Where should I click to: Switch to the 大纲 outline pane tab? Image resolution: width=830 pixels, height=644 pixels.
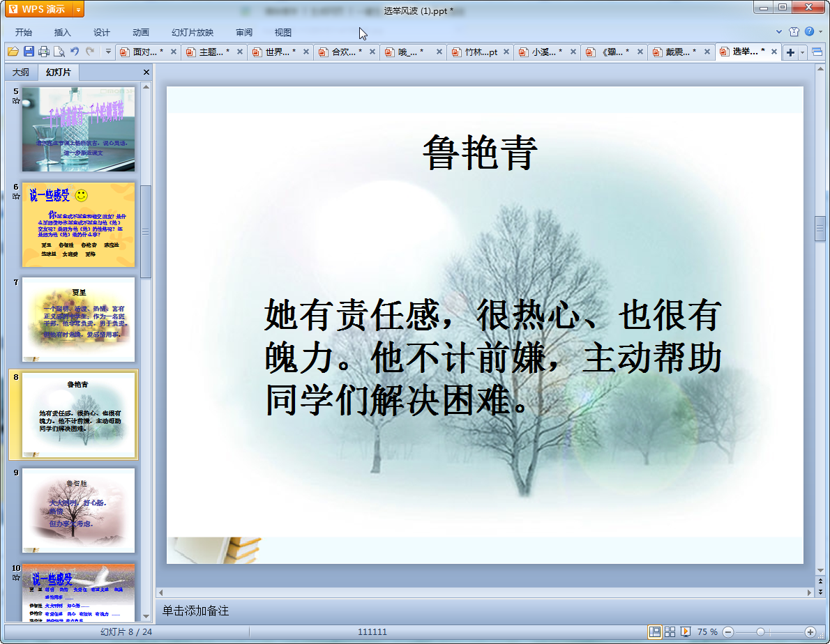coord(21,72)
